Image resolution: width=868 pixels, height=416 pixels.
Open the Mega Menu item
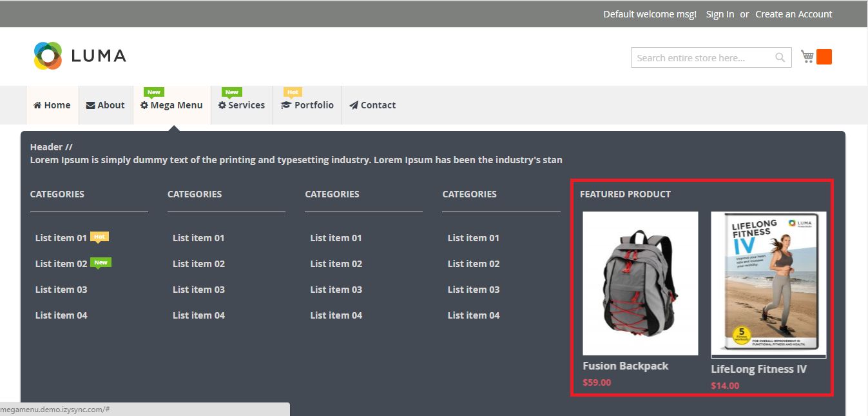tap(172, 105)
